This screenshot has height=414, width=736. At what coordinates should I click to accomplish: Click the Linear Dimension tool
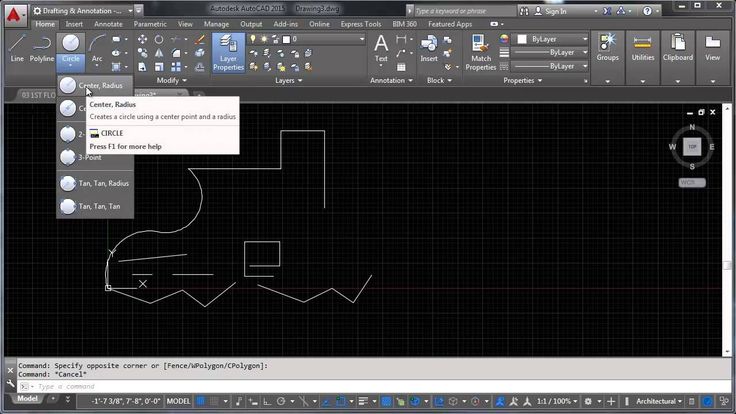point(401,39)
